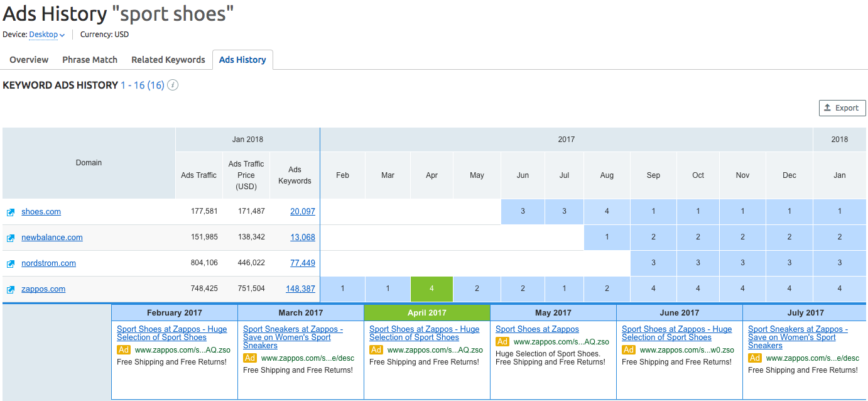The width and height of the screenshot is (868, 401).
Task: Open the June 2017 Zappos ad headline
Action: pyautogui.click(x=676, y=333)
